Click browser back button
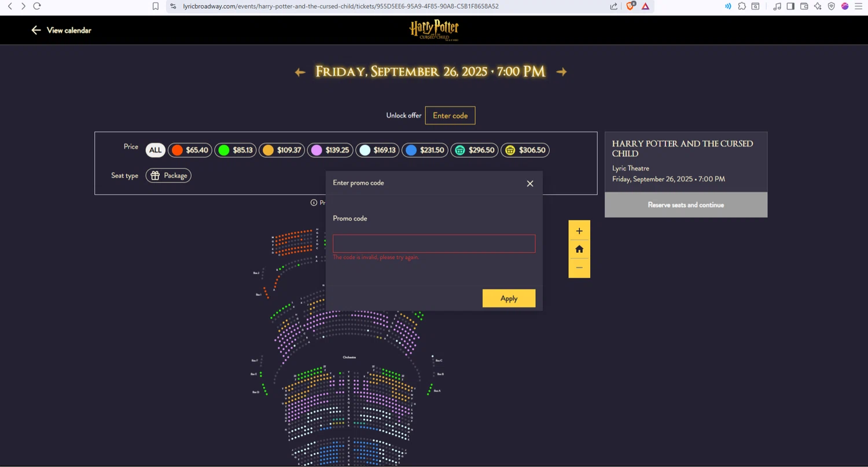The width and height of the screenshot is (868, 467). click(x=10, y=6)
